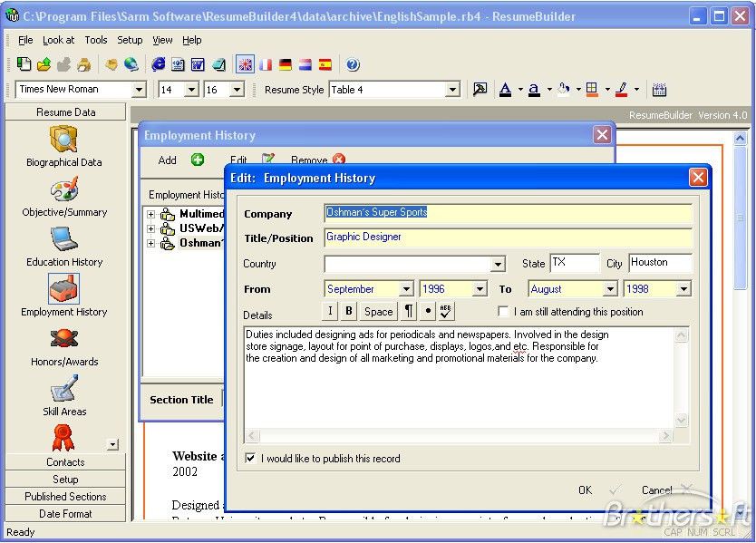Click the Title/Position input field
The width and height of the screenshot is (756, 543).
509,238
